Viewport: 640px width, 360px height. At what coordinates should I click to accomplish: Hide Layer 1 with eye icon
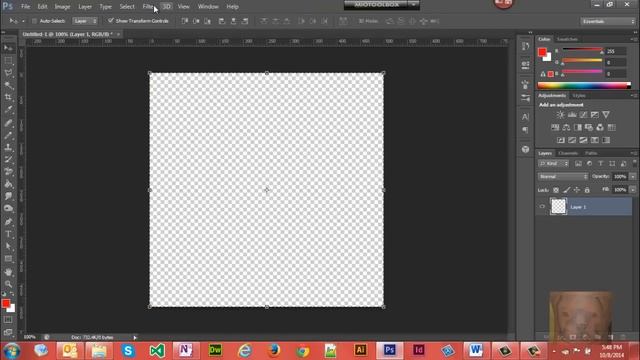point(542,207)
